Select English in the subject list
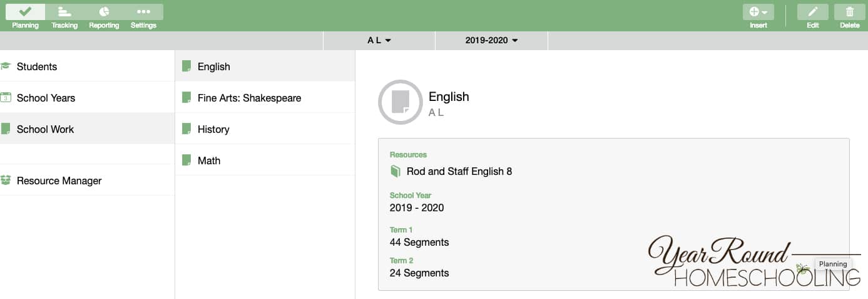 265,66
